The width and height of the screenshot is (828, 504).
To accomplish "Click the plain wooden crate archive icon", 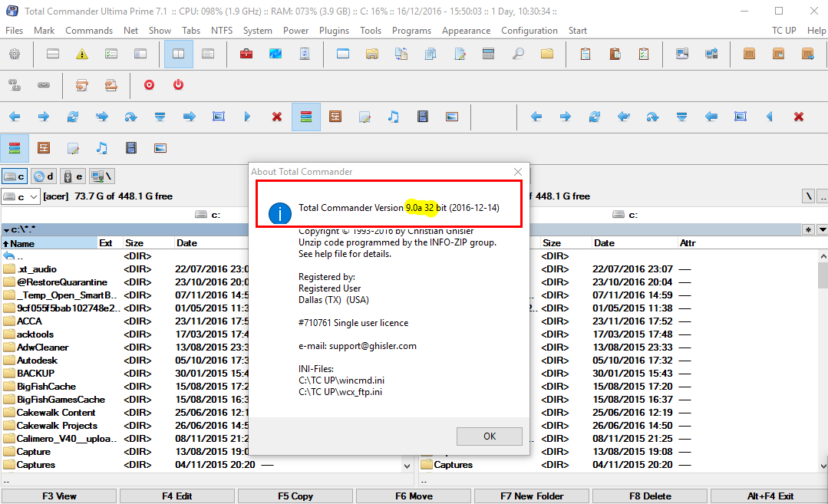I will point(749,54).
